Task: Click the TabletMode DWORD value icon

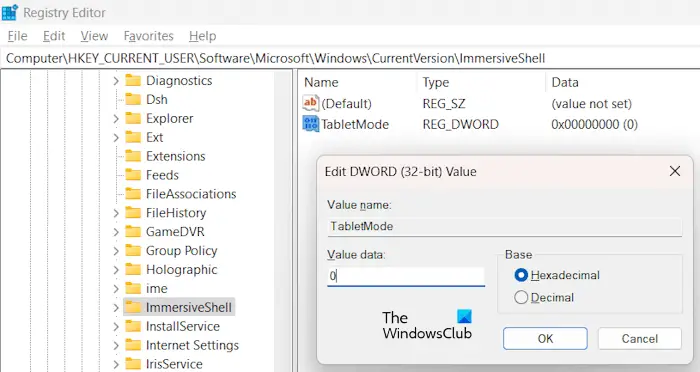Action: pos(310,124)
